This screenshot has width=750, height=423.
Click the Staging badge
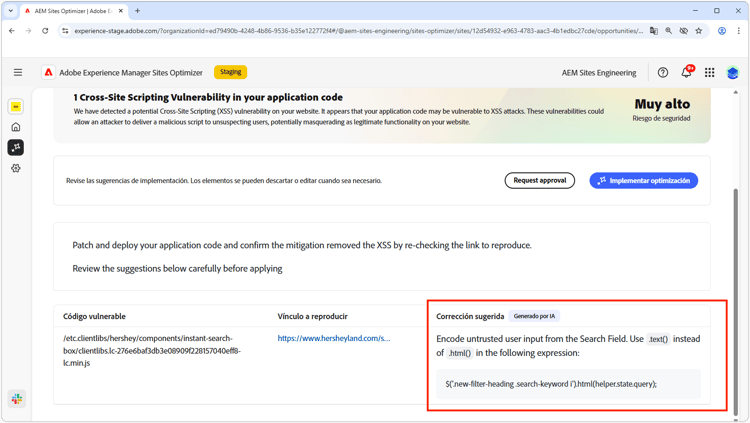(x=231, y=72)
